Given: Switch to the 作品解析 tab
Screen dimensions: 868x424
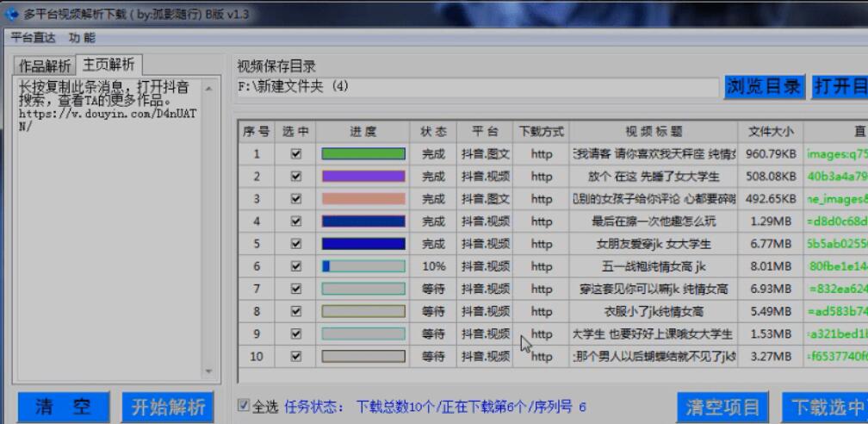Looking at the screenshot, I should coord(45,66).
